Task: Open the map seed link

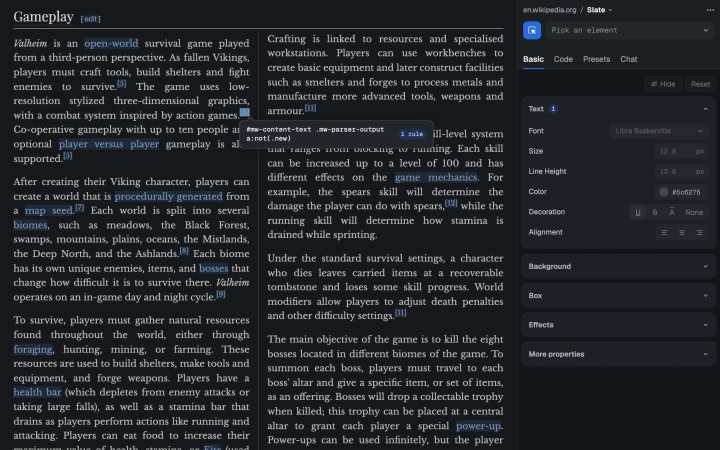Action: click(49, 210)
